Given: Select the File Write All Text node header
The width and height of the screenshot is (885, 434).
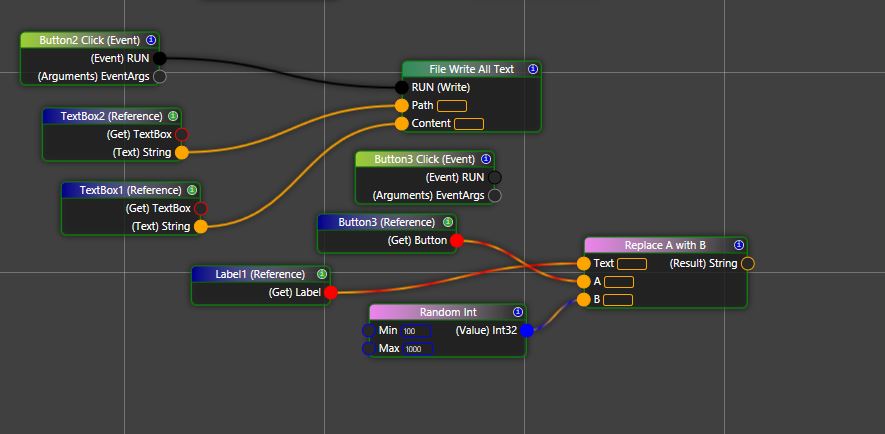Looking at the screenshot, I should point(472,69).
